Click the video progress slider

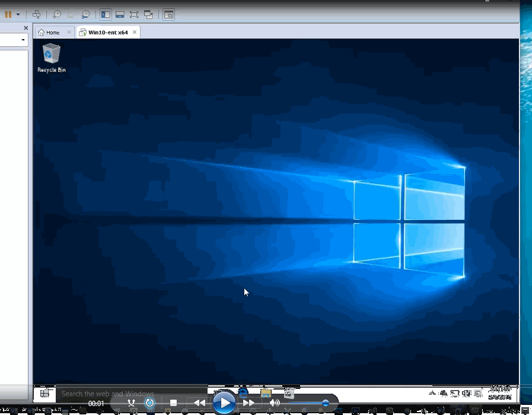[308, 403]
